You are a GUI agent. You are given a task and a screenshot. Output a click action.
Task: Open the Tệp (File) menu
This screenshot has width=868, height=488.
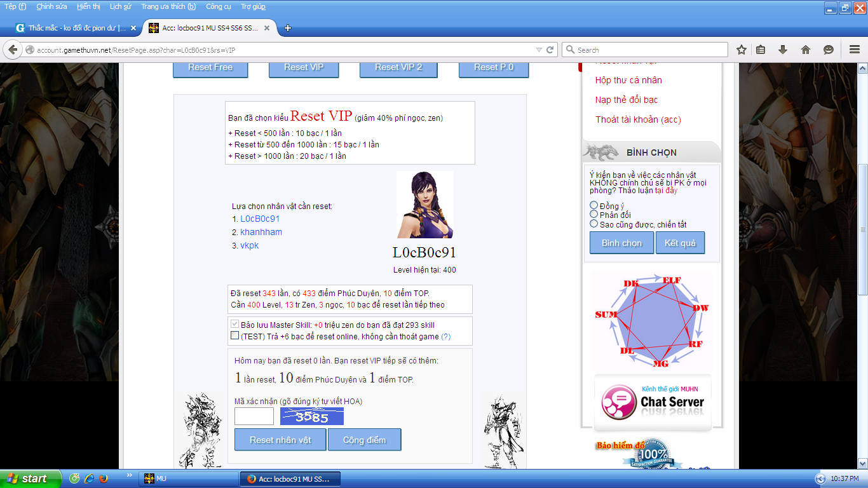click(15, 6)
